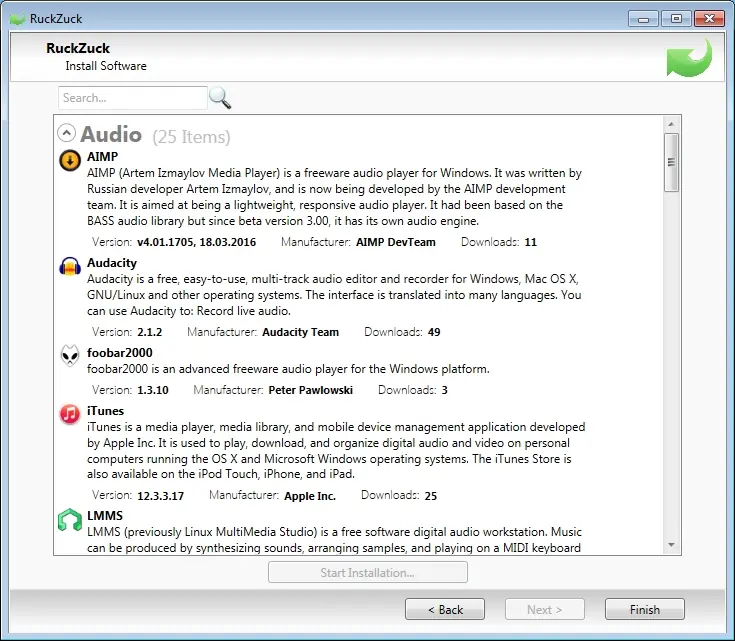Click the scrollbar up arrow
Screen dimensions: 735x641
click(x=671, y=124)
